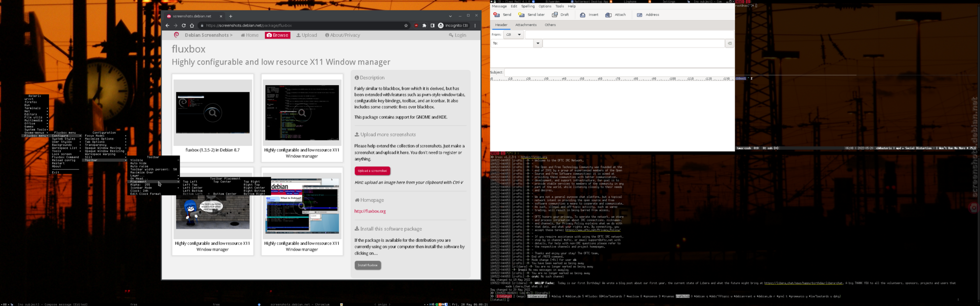Toggle Opaque Window Moving option
Viewport: 980px width, 306px height.
105,148
